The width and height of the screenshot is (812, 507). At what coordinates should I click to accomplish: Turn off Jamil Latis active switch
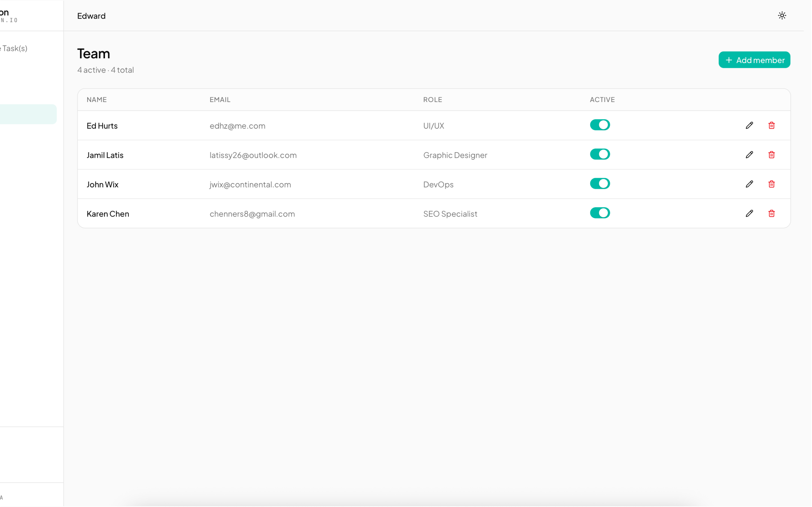[599, 154]
